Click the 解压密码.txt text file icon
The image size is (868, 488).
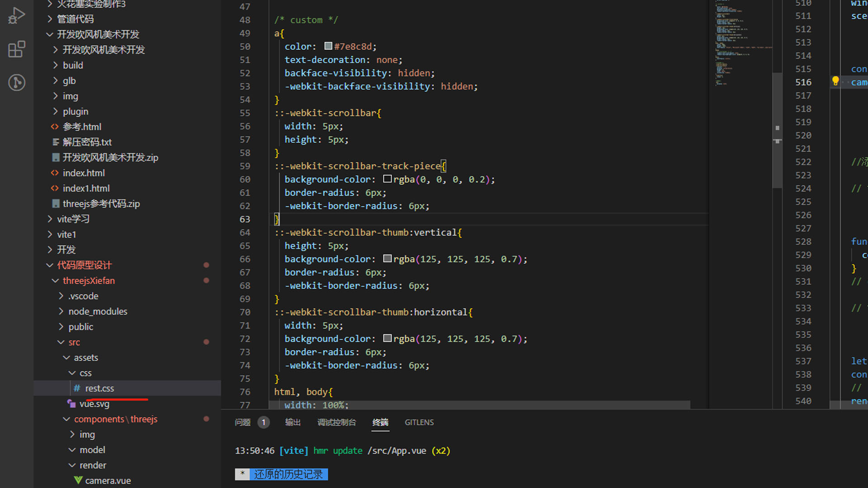pos(56,142)
